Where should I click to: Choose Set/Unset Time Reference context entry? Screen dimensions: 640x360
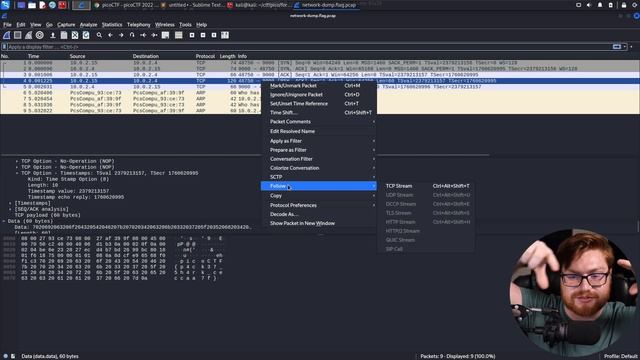(318, 104)
